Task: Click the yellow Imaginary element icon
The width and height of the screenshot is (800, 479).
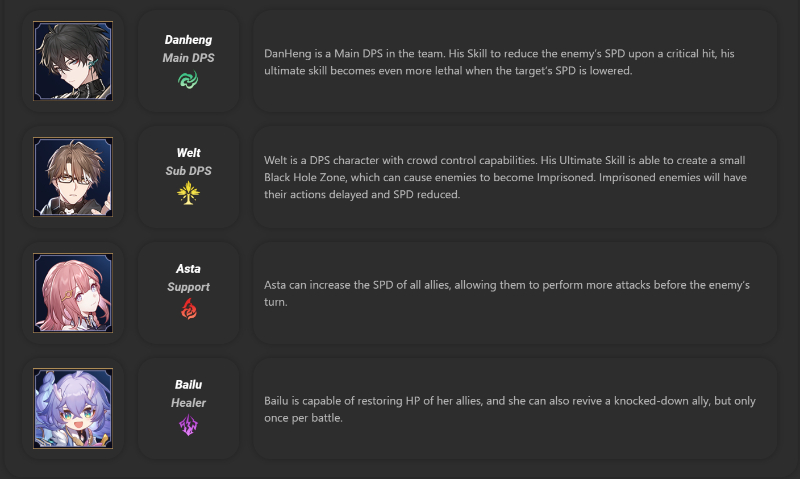Action: pos(188,194)
